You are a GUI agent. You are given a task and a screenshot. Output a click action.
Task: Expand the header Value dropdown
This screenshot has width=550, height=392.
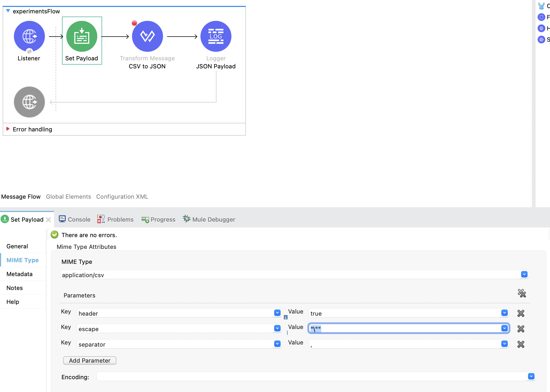point(505,313)
